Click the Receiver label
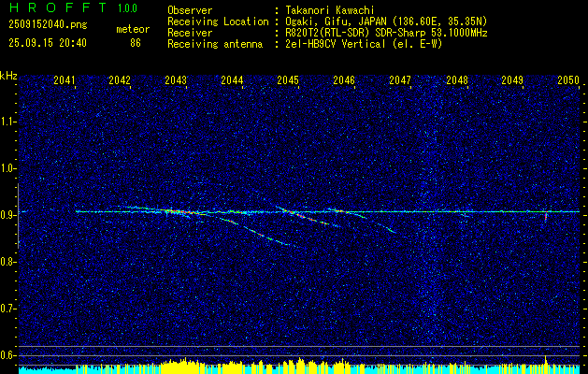The height and width of the screenshot is (374, 588). [x=190, y=33]
